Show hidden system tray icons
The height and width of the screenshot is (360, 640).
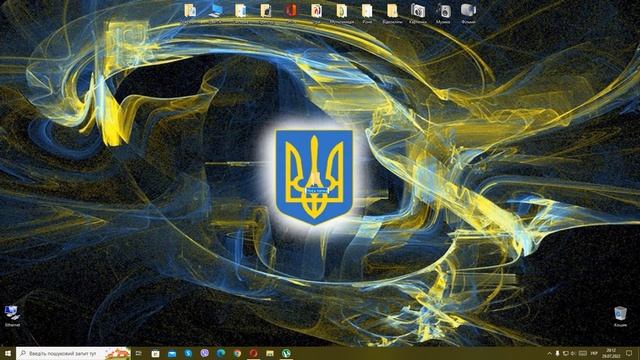point(549,353)
